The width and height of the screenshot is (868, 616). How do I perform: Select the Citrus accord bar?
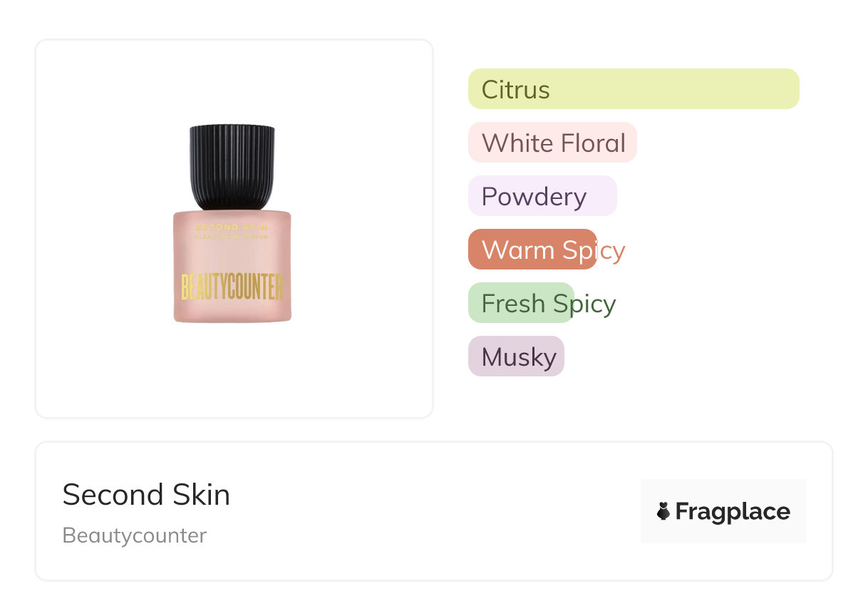(x=634, y=89)
